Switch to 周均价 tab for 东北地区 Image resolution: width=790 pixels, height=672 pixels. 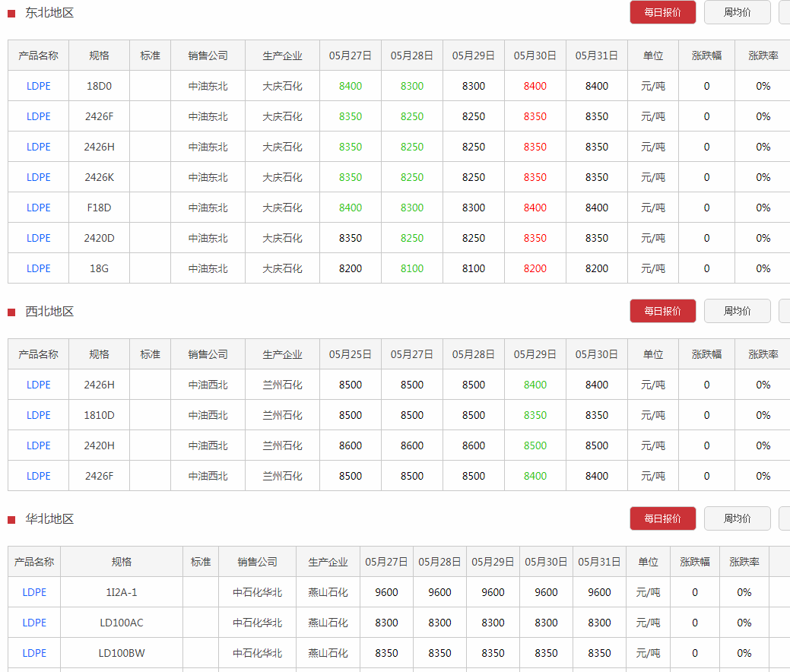point(737,12)
